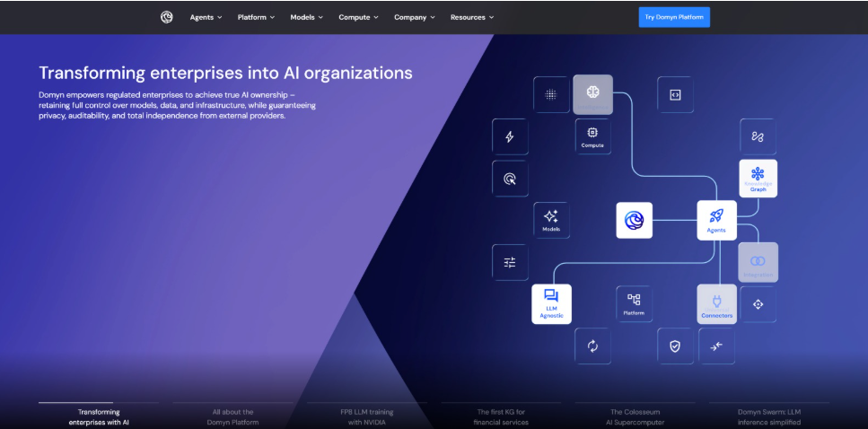
Task: Select the FP8 LLM training with NVIDIA slide
Action: click(x=367, y=416)
